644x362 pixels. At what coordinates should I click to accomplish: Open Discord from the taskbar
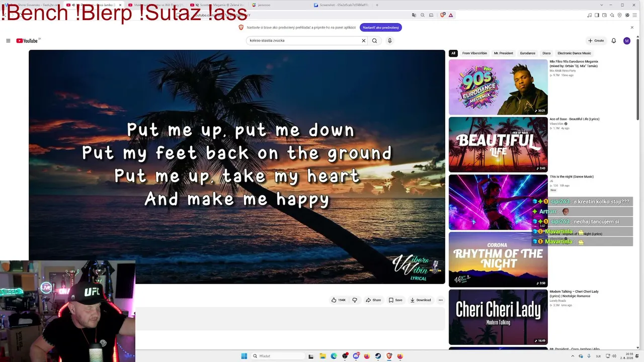pos(356,356)
